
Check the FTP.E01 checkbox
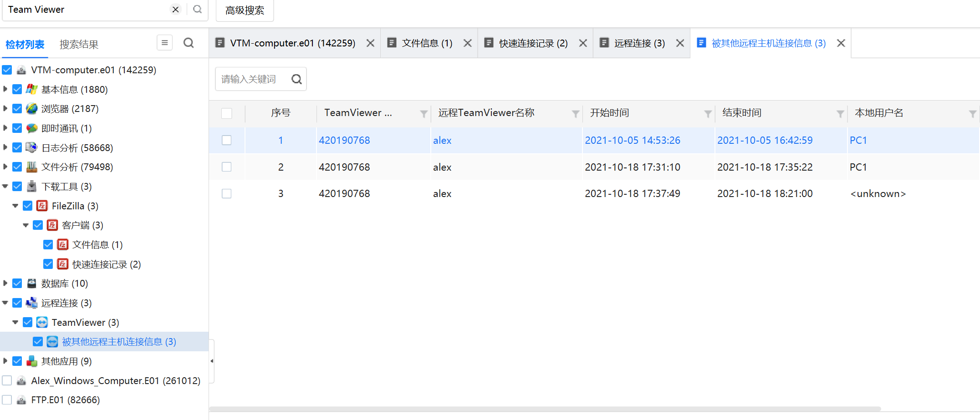point(7,400)
